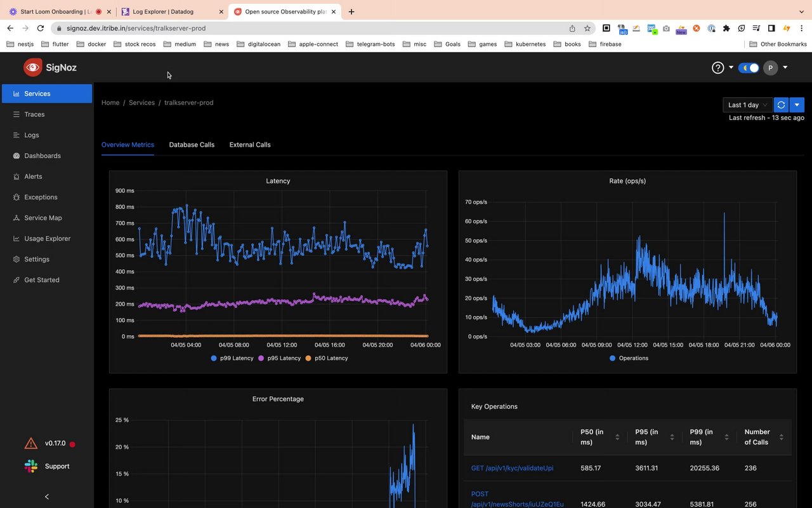Go to Services in the breadcrumb
The height and width of the screenshot is (508, 812).
[141, 102]
